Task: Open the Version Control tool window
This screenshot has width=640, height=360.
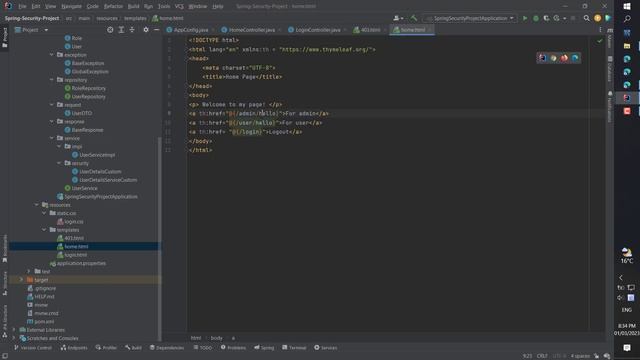Action: click(33, 348)
